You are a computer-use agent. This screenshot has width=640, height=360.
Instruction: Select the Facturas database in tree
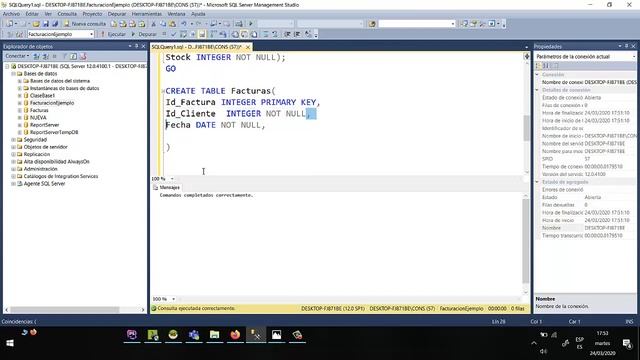pyautogui.click(x=39, y=110)
